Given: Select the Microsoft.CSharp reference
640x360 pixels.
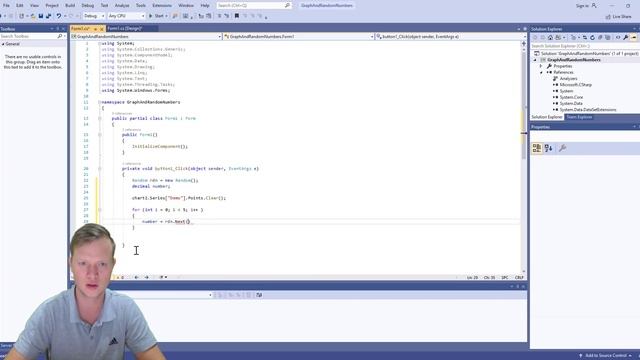Looking at the screenshot, I should (x=576, y=85).
